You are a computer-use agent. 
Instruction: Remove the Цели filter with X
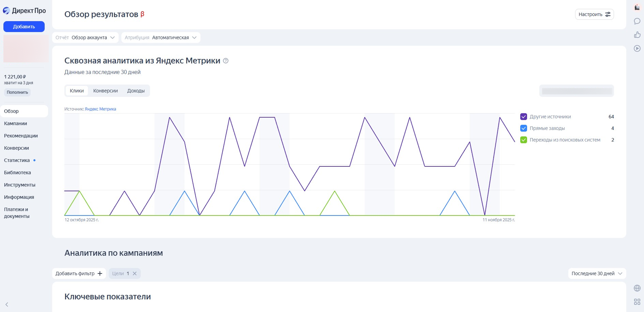tap(135, 273)
